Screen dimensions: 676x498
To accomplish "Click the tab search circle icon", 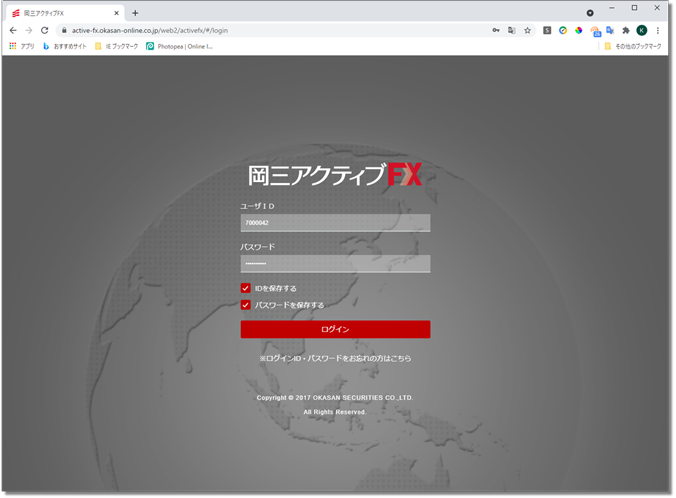I will click(590, 13).
